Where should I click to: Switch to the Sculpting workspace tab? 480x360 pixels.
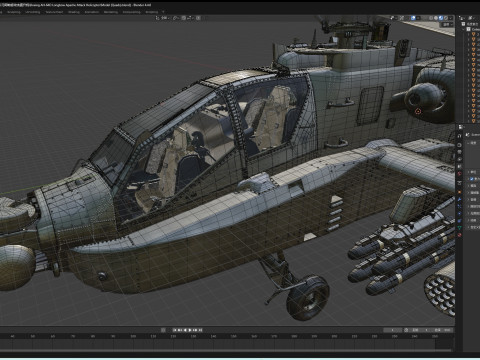[x=14, y=12]
